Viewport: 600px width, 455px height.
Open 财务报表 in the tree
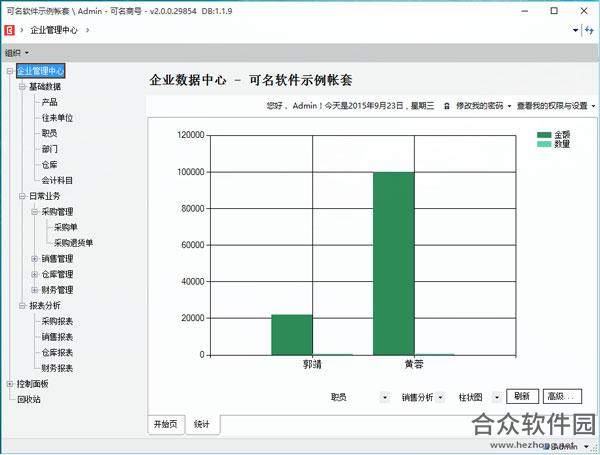tap(57, 368)
